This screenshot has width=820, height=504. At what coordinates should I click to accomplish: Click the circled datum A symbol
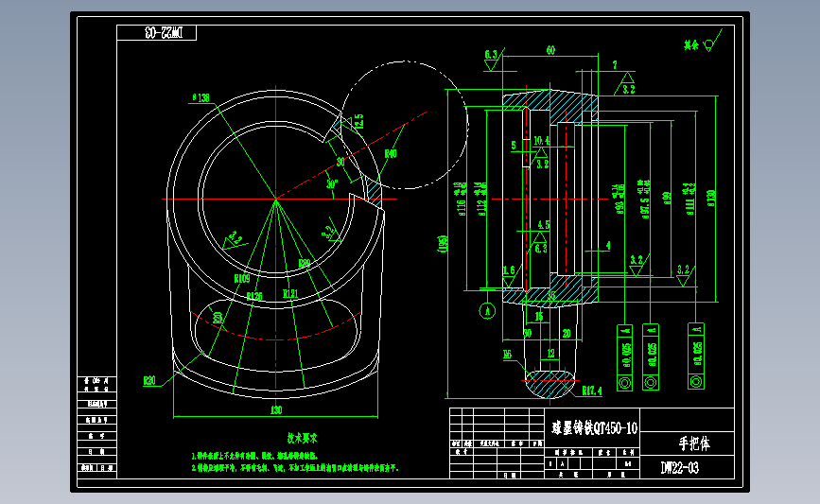(487, 311)
